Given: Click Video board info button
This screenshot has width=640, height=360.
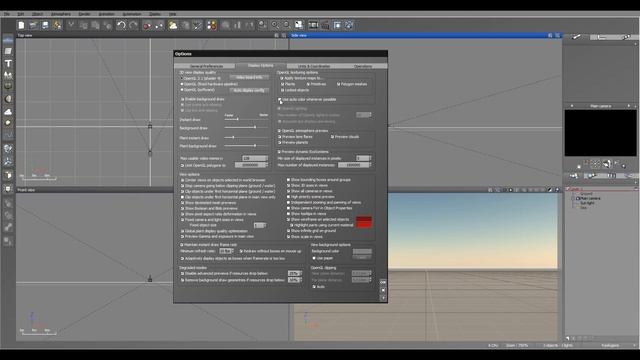Looking at the screenshot, I should point(249,77).
